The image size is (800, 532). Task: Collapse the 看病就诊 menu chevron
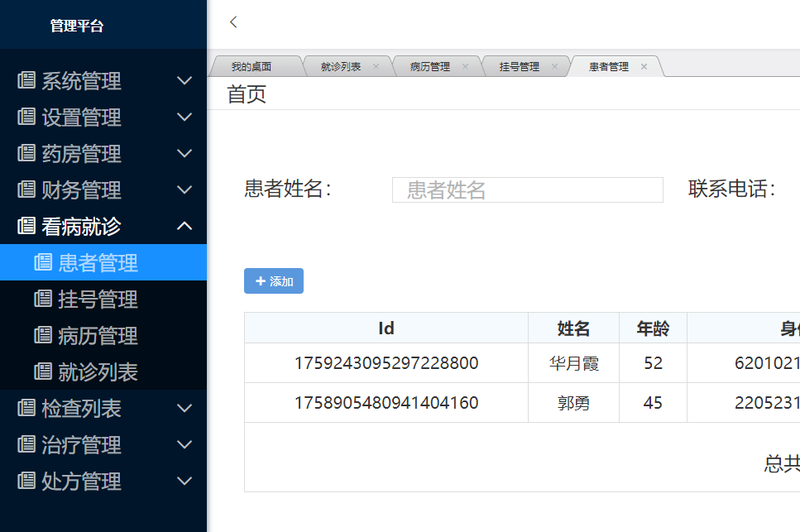click(185, 226)
